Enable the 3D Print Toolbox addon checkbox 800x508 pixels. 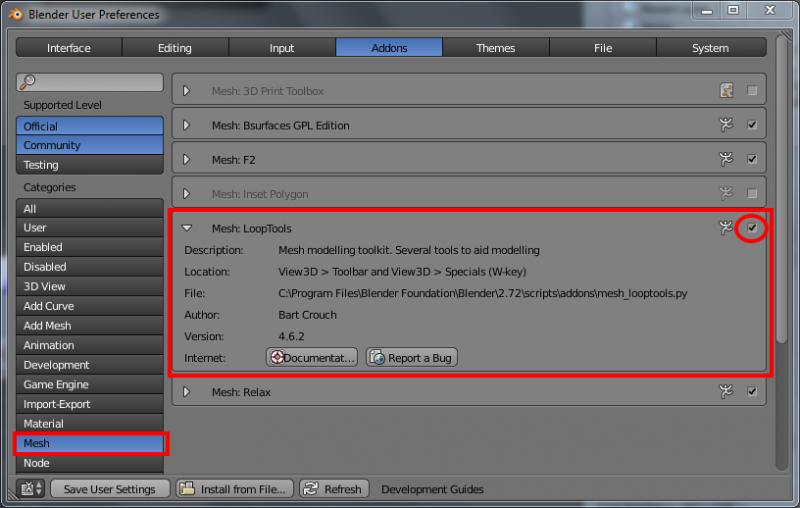coord(752,91)
